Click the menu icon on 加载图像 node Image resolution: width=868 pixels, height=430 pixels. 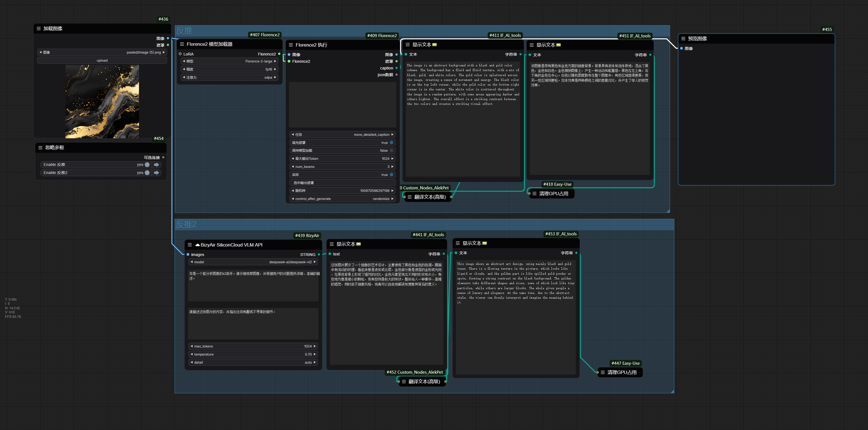point(39,29)
